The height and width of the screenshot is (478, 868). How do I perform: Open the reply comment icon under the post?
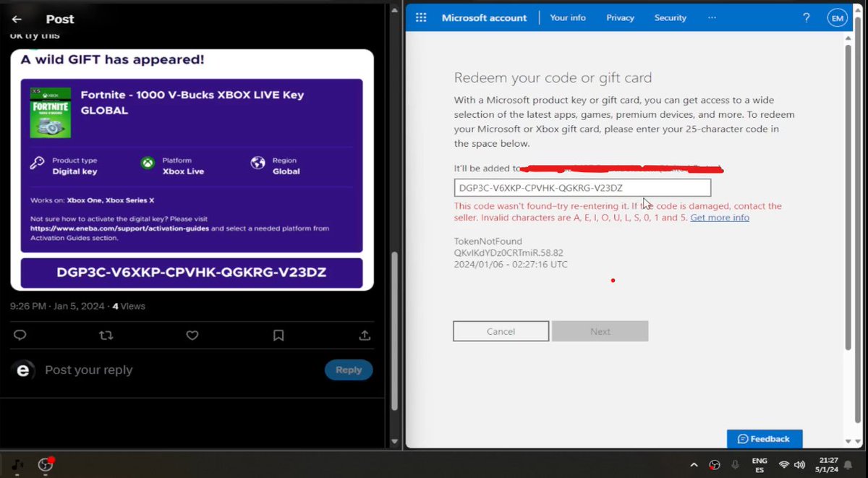coord(20,335)
